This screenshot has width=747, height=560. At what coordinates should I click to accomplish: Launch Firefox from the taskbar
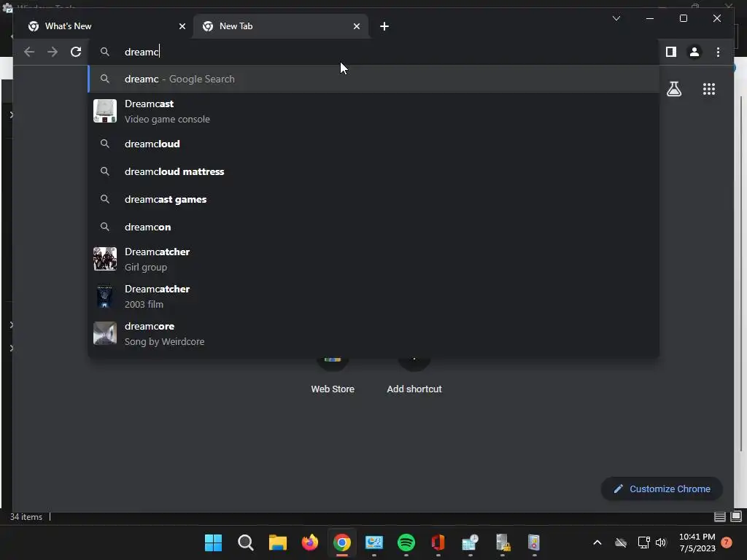(x=309, y=542)
